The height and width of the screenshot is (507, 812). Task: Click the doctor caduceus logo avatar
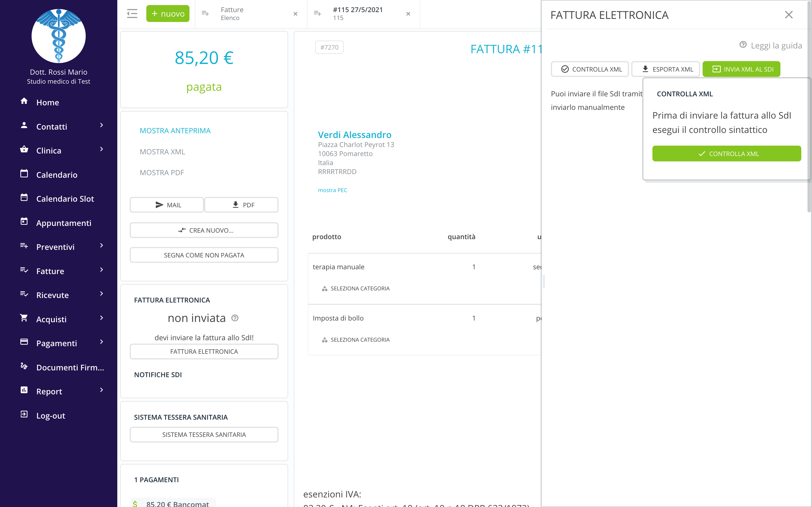(58, 36)
